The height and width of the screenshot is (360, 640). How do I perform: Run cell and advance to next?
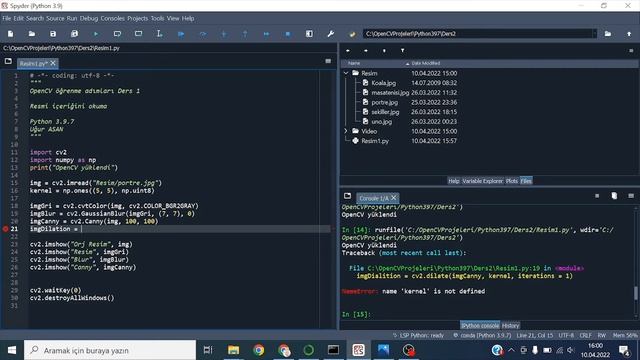click(x=138, y=34)
